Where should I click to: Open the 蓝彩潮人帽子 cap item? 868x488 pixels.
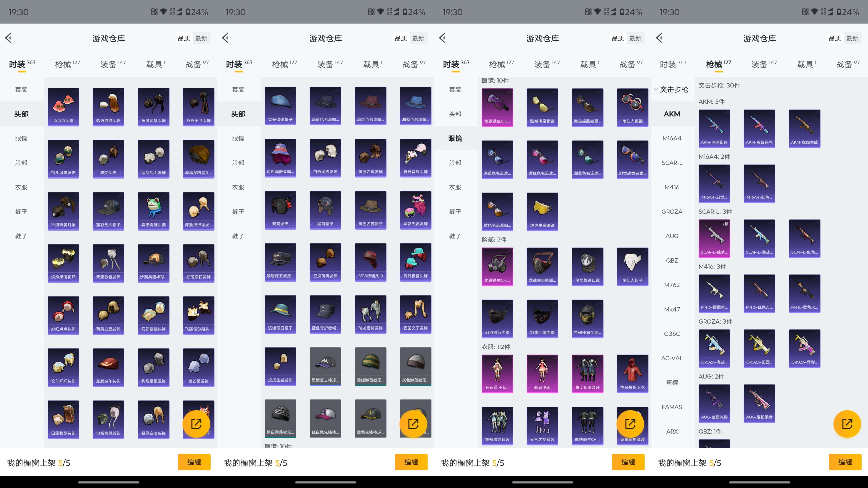(x=108, y=211)
